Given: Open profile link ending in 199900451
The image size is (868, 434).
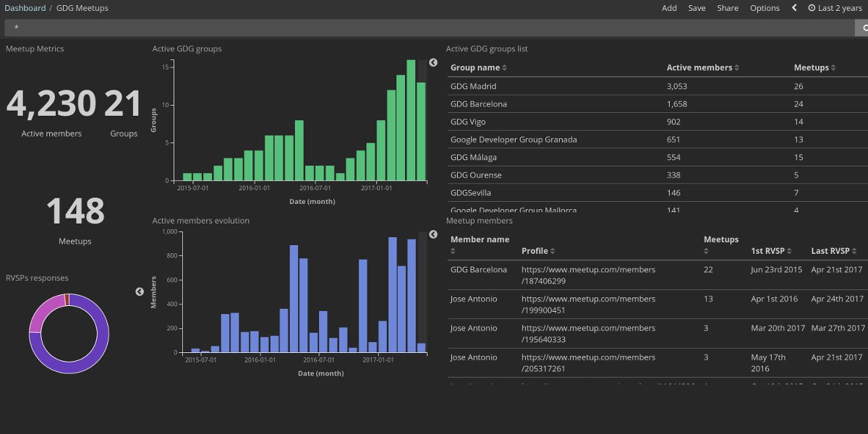Looking at the screenshot, I should tap(588, 305).
